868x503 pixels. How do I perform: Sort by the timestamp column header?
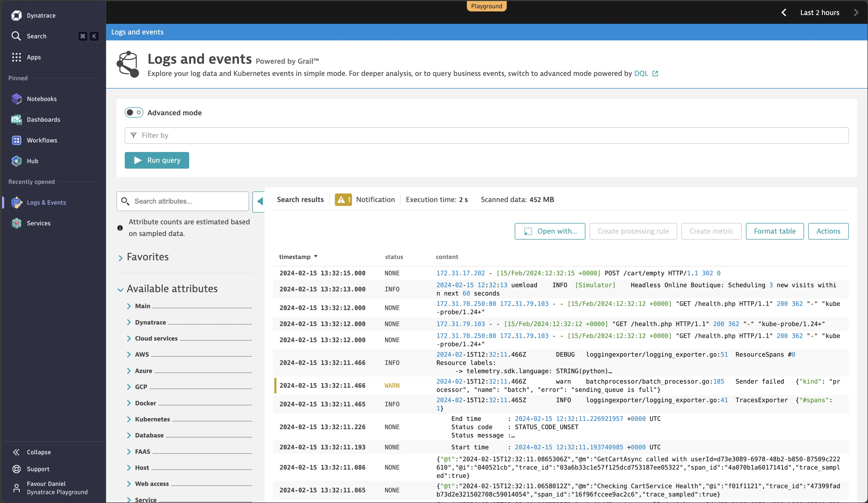(x=298, y=257)
